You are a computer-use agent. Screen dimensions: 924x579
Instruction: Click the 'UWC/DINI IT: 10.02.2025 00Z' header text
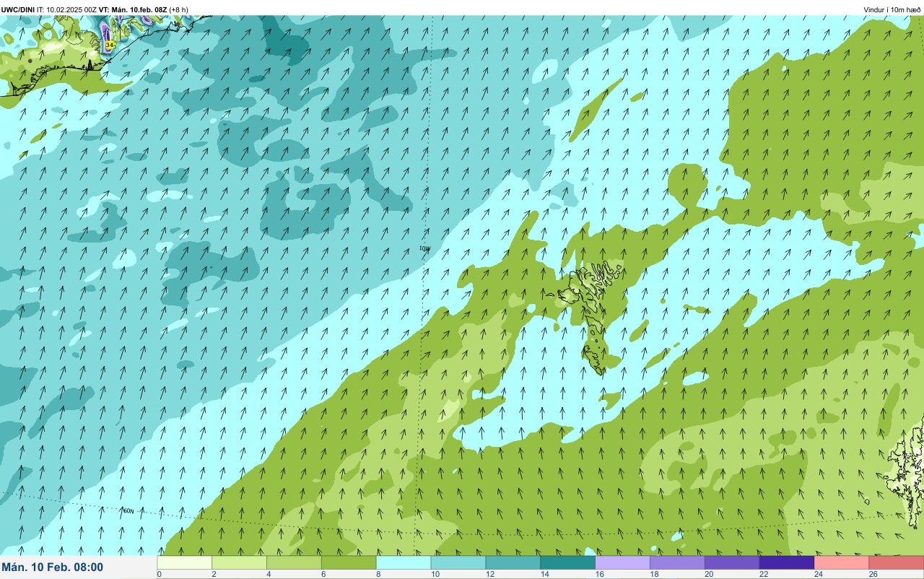[x=49, y=9]
